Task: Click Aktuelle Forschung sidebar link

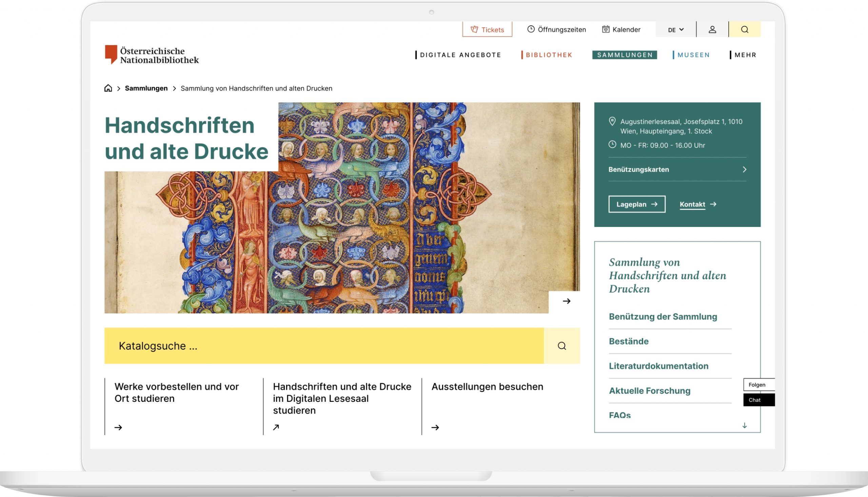Action: pyautogui.click(x=649, y=390)
